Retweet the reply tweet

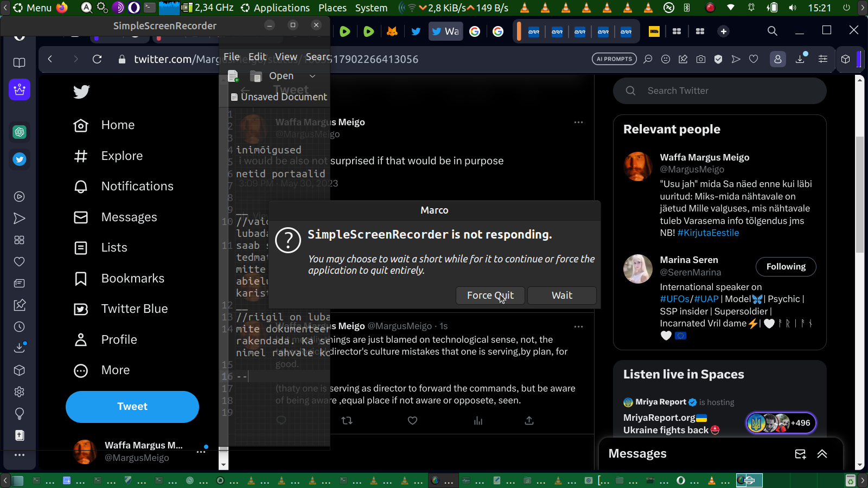[x=347, y=420]
